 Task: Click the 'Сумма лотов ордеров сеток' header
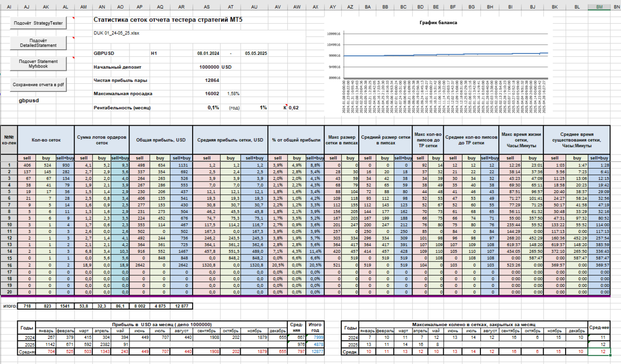102,140
